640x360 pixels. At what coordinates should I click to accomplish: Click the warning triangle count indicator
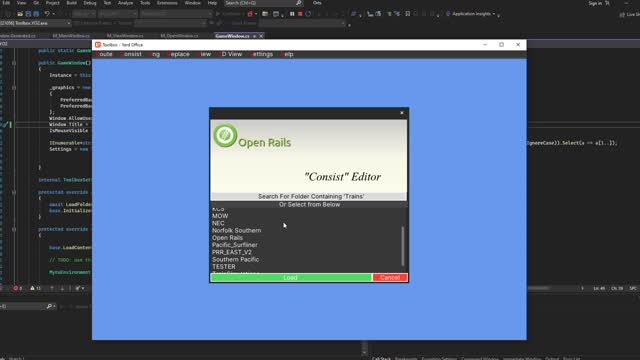pyautogui.click(x=36, y=288)
